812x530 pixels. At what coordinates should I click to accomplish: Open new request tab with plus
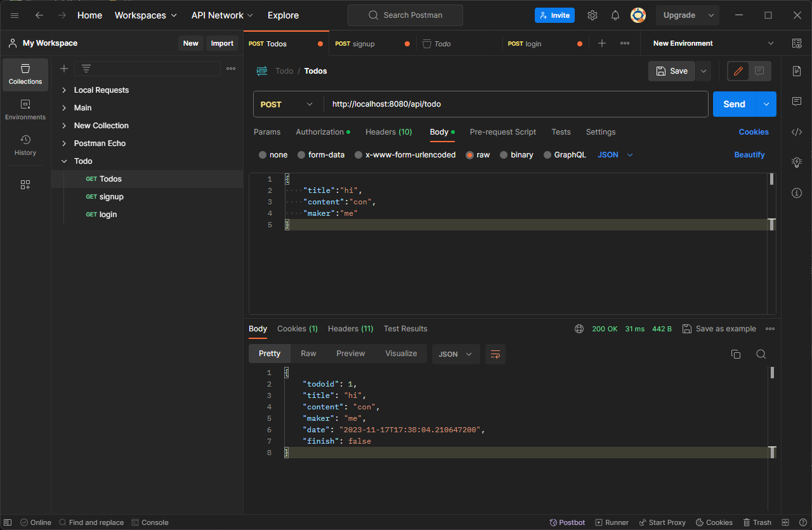click(602, 43)
